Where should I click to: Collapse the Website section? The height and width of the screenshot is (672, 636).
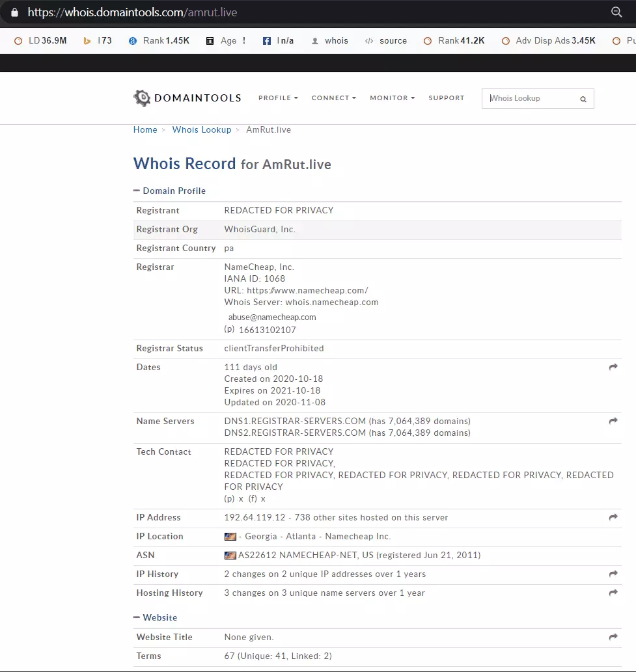[x=155, y=617]
